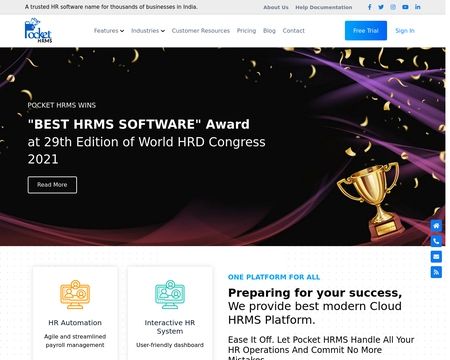
Task: Open the Facebook social icon
Action: (369, 7)
